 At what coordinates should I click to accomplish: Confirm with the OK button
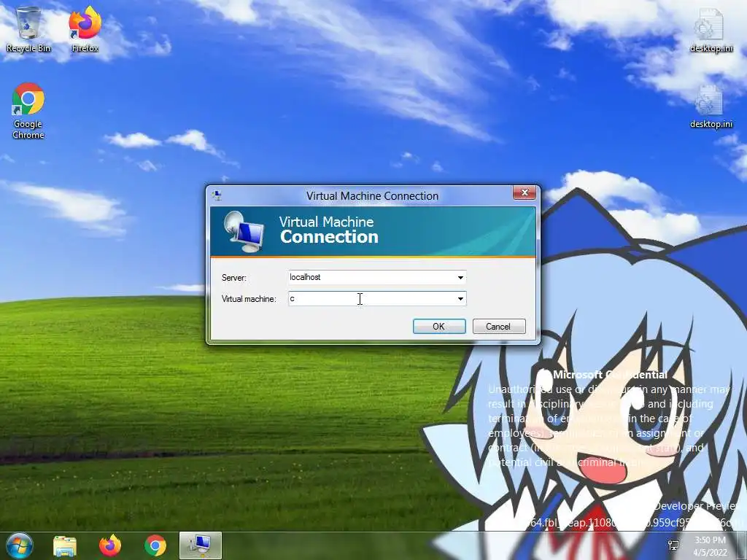pyautogui.click(x=438, y=326)
